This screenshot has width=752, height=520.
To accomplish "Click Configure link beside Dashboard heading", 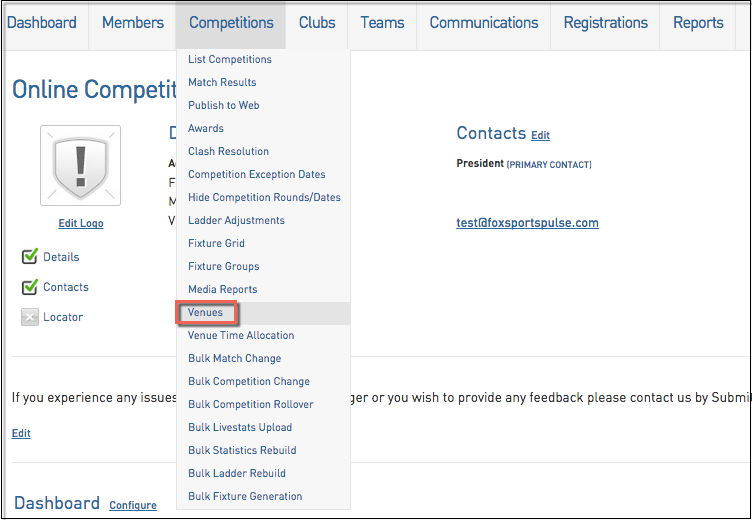I will 133,505.
